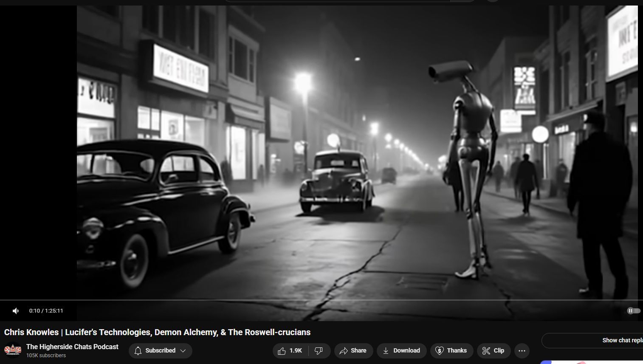Seek using the video progress bar
Image resolution: width=643 pixels, height=364 pixels.
pyautogui.click(x=319, y=300)
